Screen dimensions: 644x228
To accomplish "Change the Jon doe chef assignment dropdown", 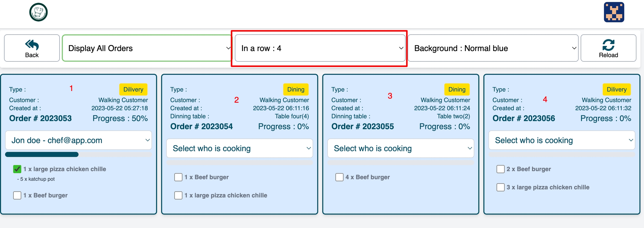I will (79, 140).
